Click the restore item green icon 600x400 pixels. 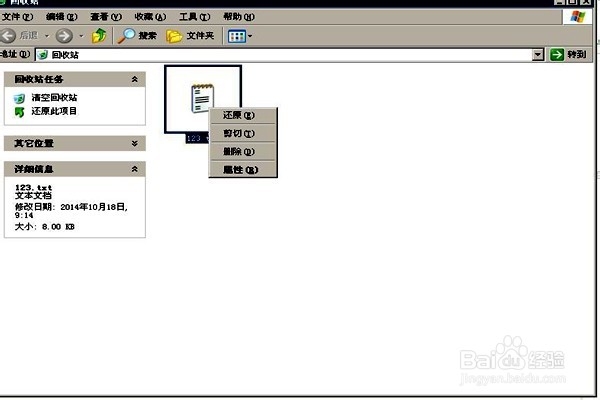19,112
